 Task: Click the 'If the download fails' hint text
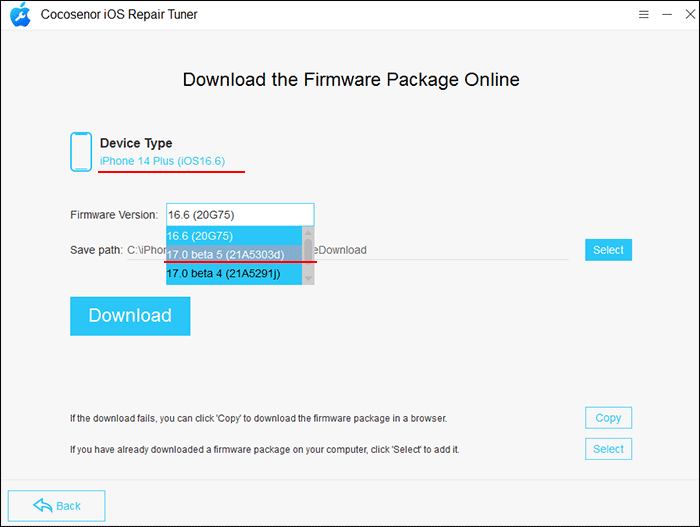tap(258, 418)
